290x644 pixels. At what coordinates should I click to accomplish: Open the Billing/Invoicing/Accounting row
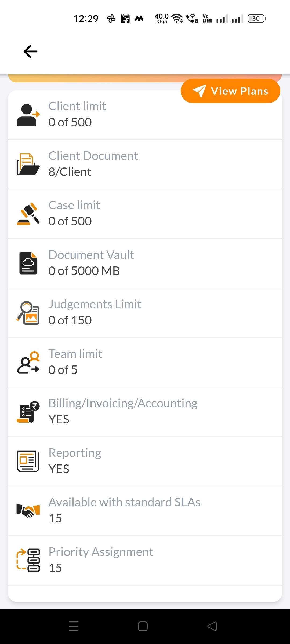click(x=145, y=412)
